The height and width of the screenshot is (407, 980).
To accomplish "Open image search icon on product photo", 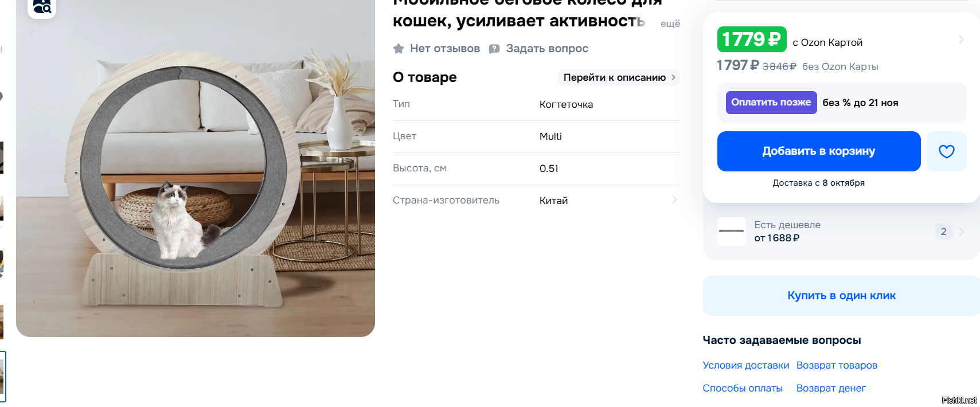I will coord(42,7).
